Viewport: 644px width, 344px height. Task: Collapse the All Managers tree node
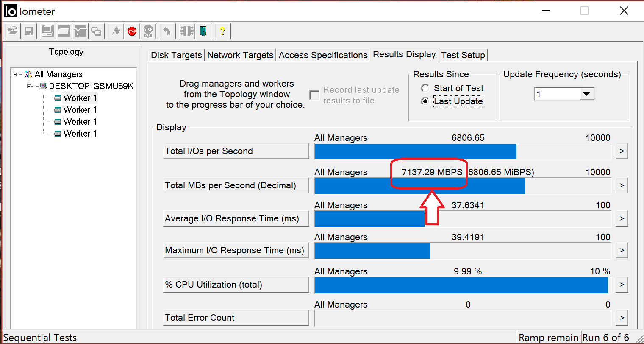pos(15,74)
